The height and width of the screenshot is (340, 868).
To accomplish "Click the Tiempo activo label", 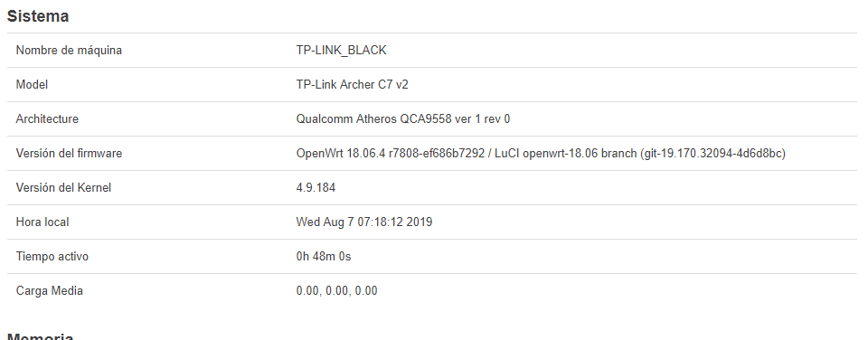I will coord(52,257).
